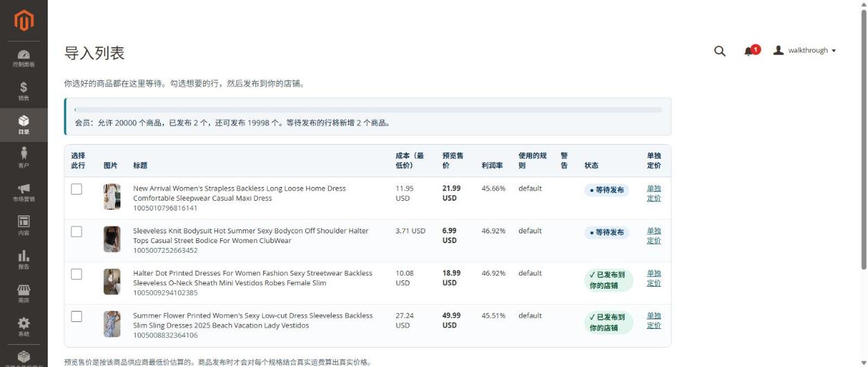Image resolution: width=868 pixels, height=367 pixels.
Task: Click thumbnail of New Arrival Strapless dress
Action: [111, 197]
